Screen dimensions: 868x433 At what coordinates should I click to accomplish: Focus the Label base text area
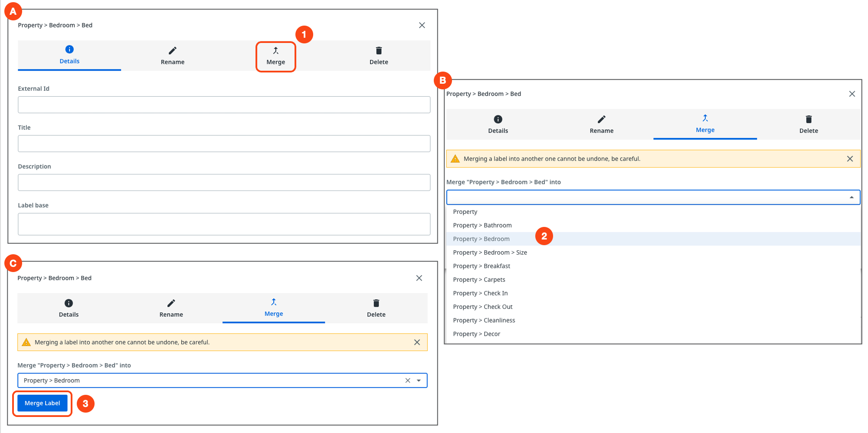(x=224, y=224)
